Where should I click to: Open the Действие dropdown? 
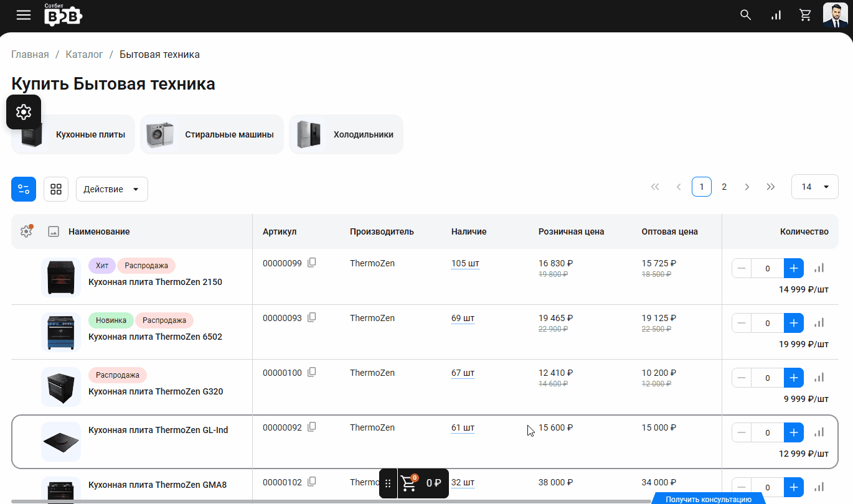(x=111, y=189)
